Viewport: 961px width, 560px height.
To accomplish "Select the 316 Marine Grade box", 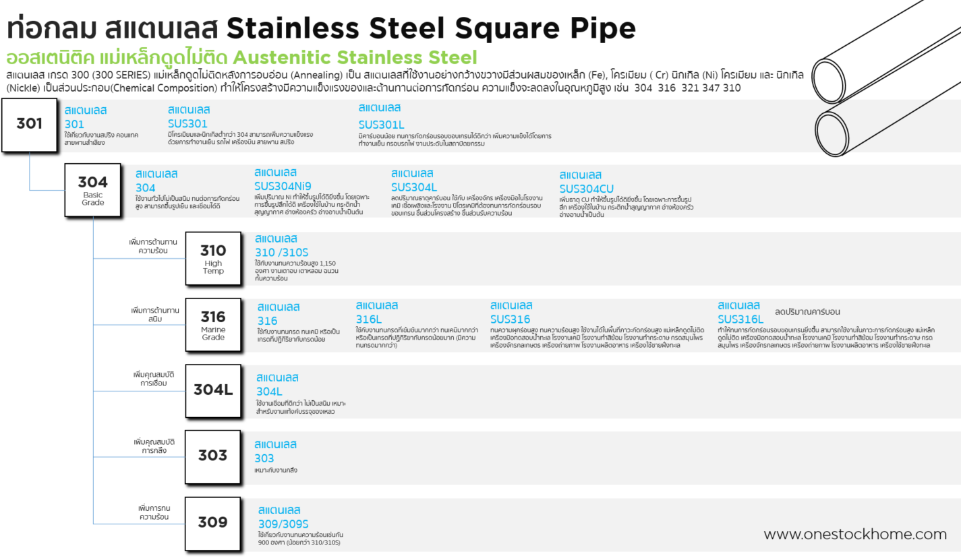I will [x=213, y=324].
